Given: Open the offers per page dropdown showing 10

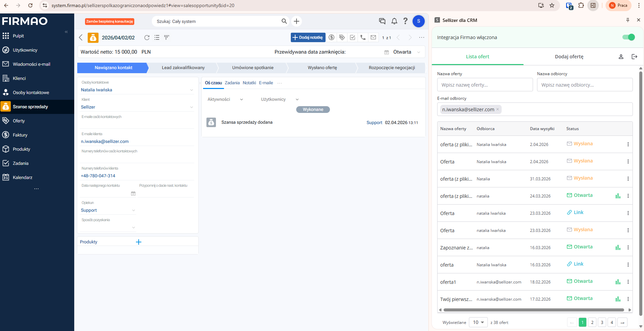Looking at the screenshot, I should click(x=478, y=323).
